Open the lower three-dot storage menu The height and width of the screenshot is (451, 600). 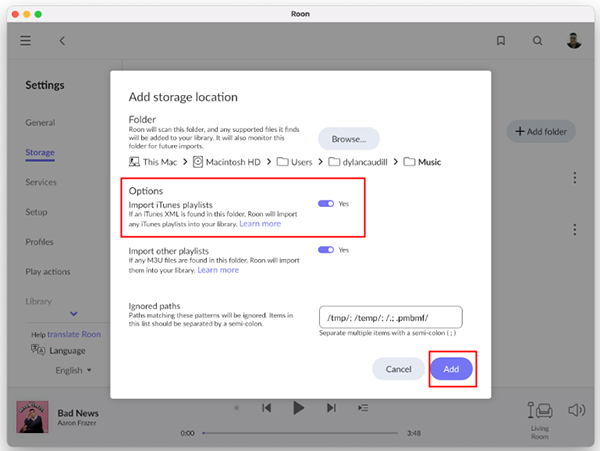[x=574, y=230]
